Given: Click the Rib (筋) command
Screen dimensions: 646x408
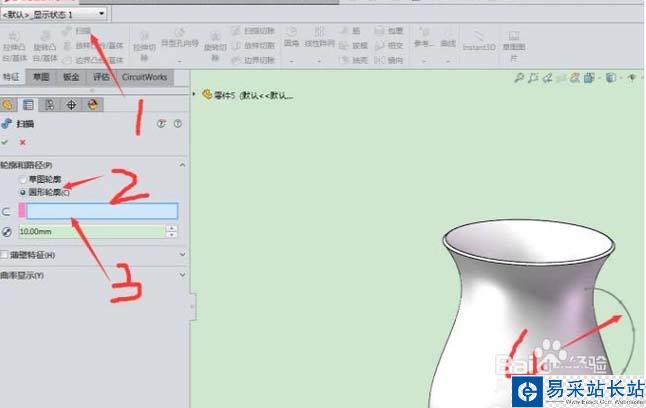Looking at the screenshot, I should coord(350,30).
